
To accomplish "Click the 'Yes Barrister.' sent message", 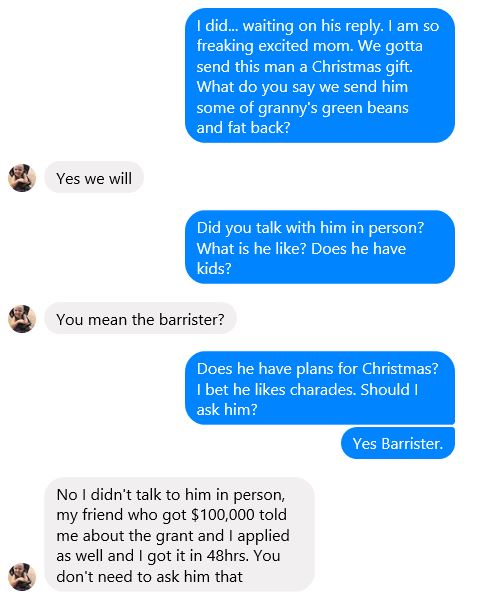I will pos(398,443).
